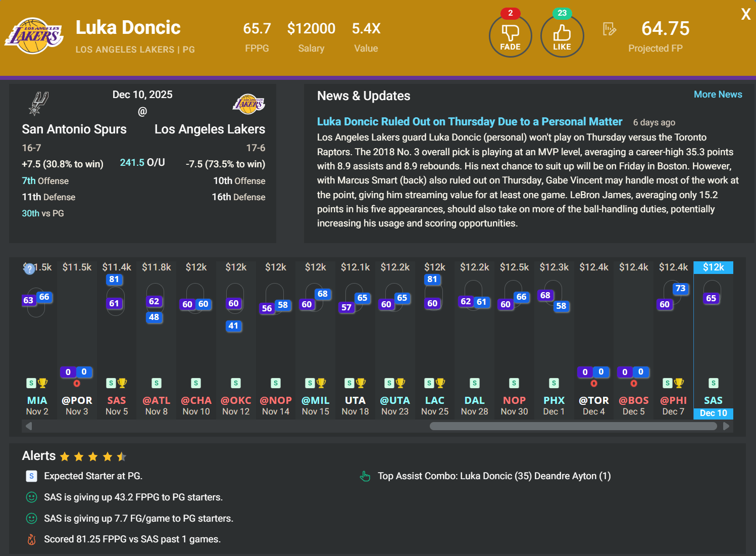This screenshot has height=556, width=756.
Task: Click the 81 score badge on Nov 5
Action: click(x=114, y=279)
